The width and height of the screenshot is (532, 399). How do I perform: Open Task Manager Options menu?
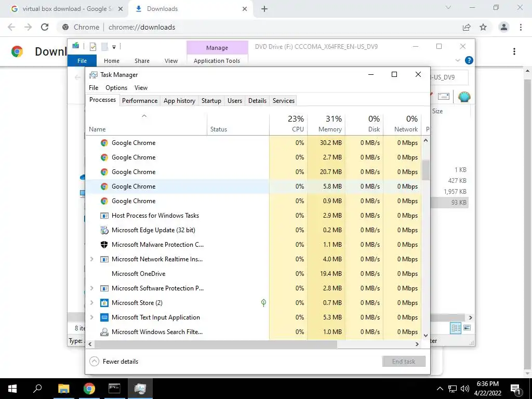[x=116, y=87]
